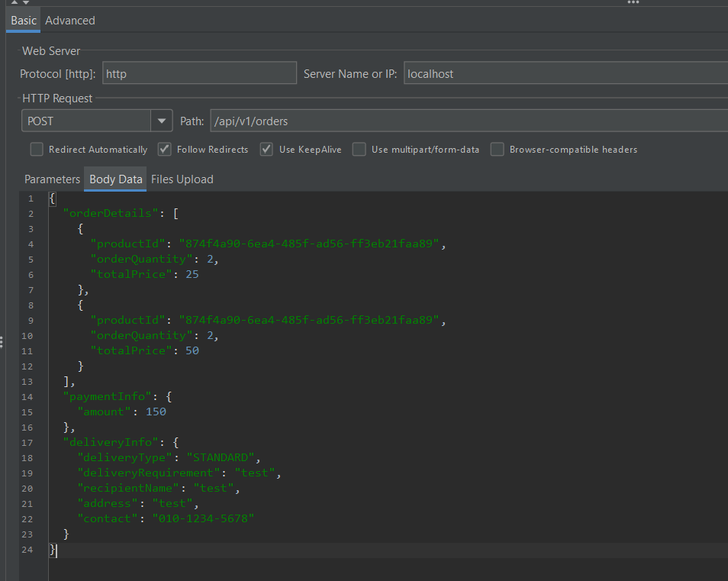Viewport: 728px width, 581px height.
Task: Click amount value 150 on line 15
Action: [156, 412]
